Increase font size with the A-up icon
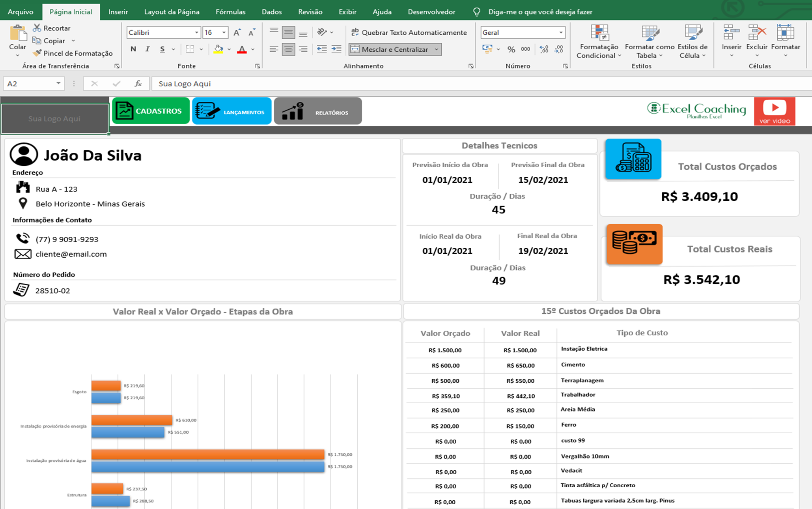This screenshot has width=812, height=509. 237,32
